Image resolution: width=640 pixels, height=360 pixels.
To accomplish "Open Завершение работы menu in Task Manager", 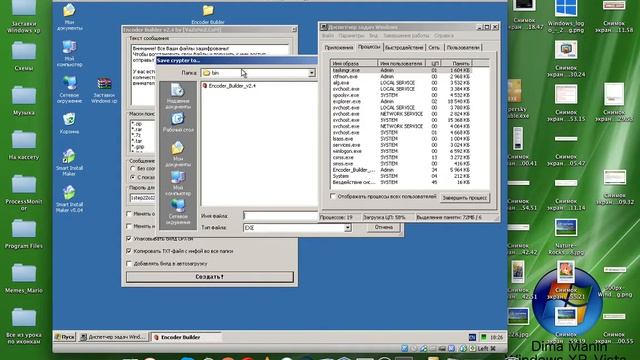I will [x=406, y=36].
